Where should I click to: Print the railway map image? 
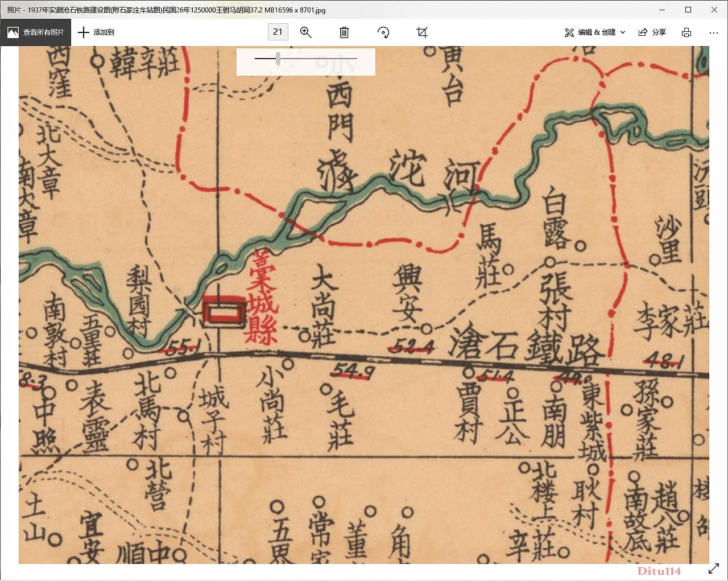pos(686,32)
